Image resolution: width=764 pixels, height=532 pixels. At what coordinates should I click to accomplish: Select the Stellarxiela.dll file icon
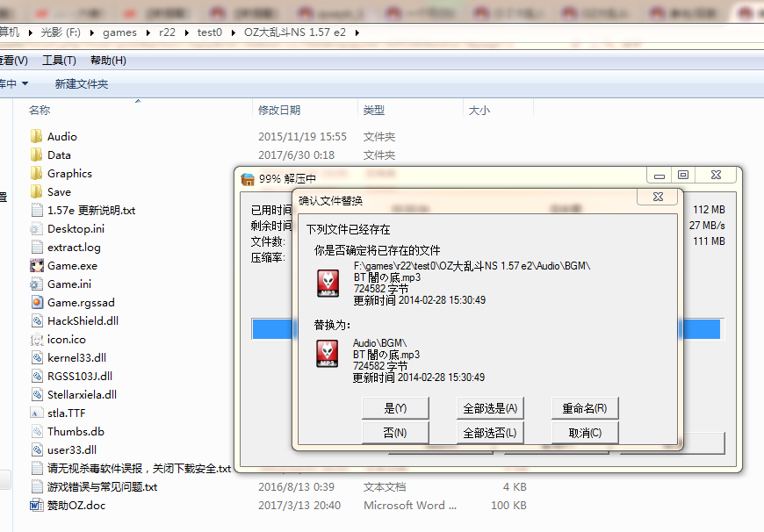[37, 395]
